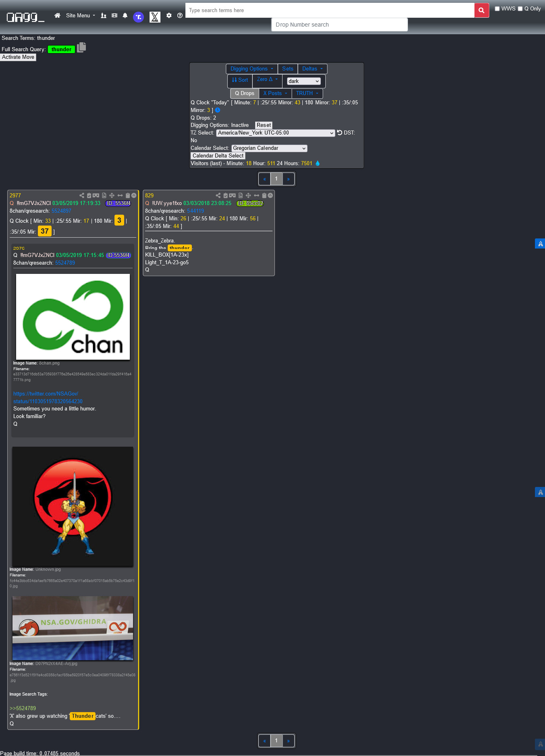Click the Calendar Delta Select button

218,156
